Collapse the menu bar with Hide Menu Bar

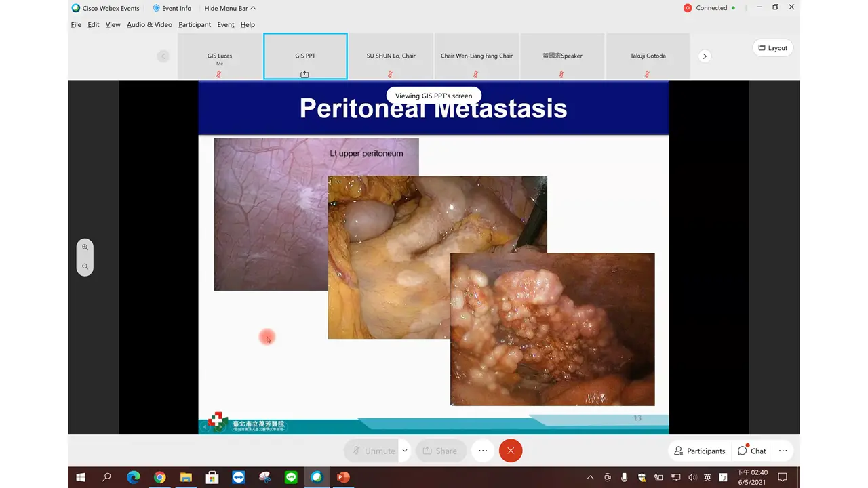tap(230, 8)
